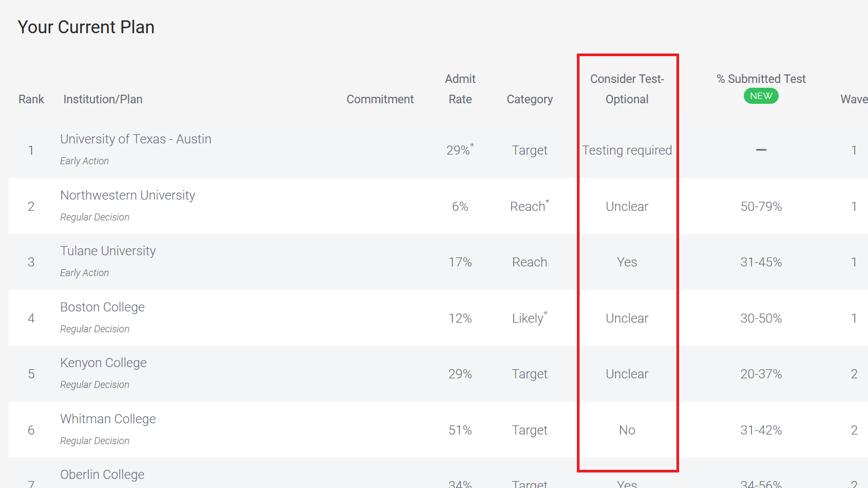
Task: Select Whitman College from the list
Action: pos(108,419)
